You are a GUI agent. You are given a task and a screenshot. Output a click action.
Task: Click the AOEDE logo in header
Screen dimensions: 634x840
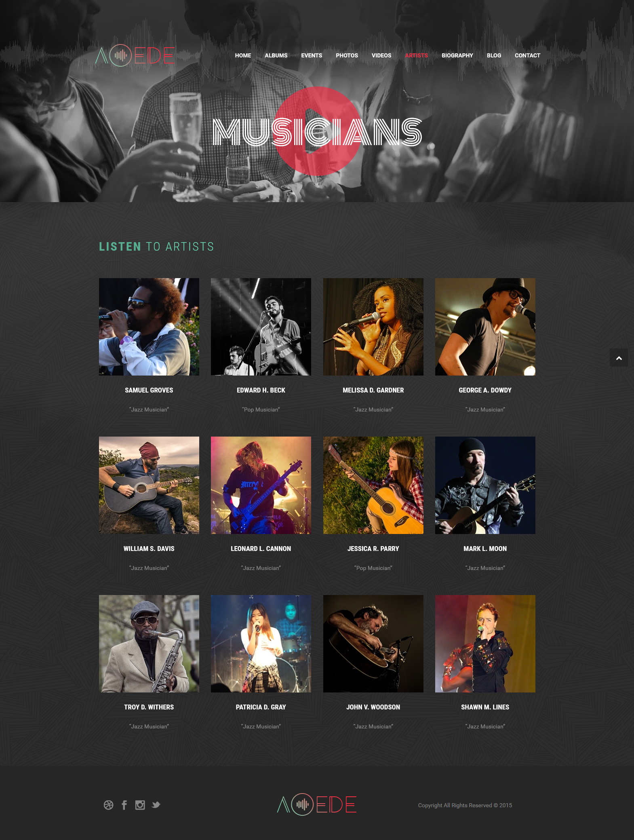(x=135, y=55)
